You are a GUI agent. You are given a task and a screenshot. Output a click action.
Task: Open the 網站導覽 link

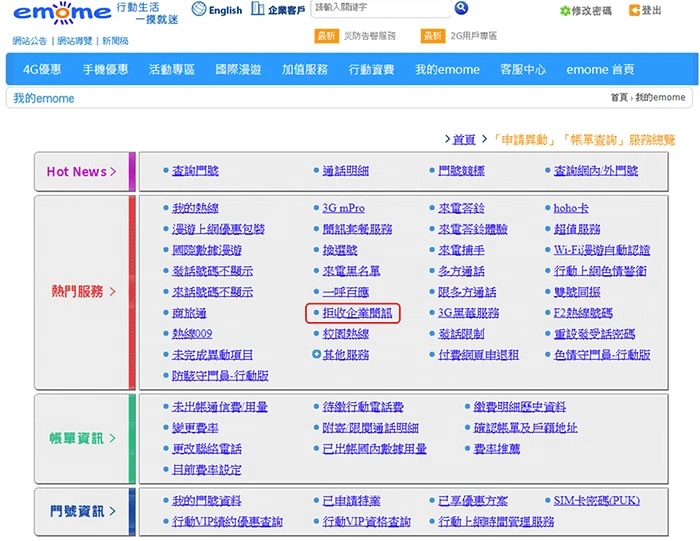pyautogui.click(x=75, y=41)
